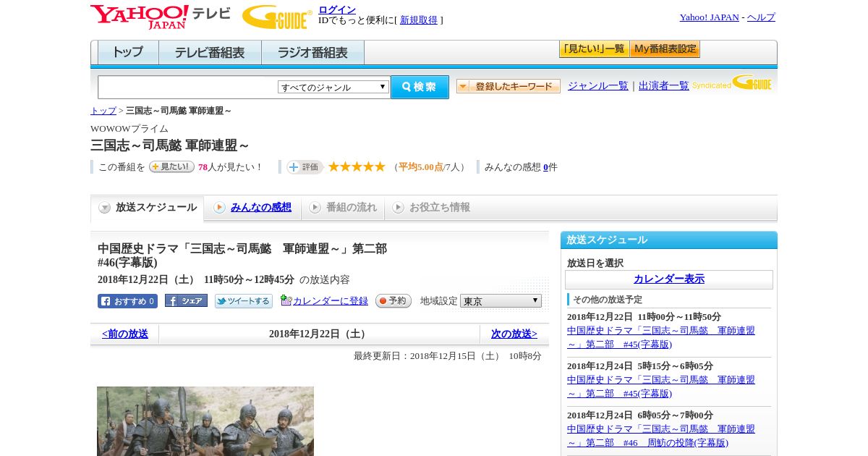Open 出演者一覧 link
868x456 pixels.
click(x=664, y=86)
